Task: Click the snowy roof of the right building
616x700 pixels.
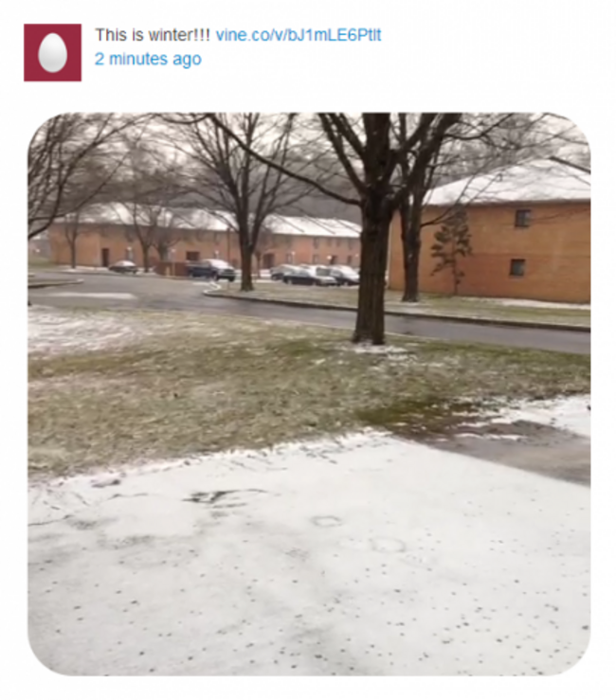Action: point(508,184)
